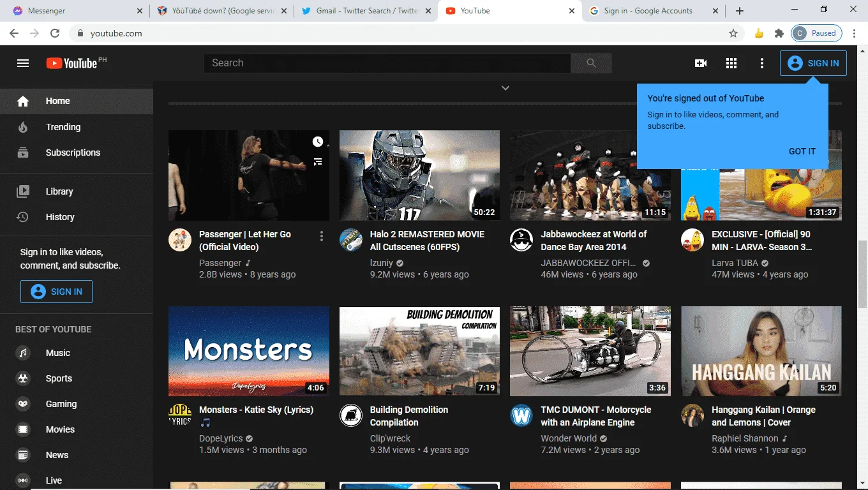Click the YouTube search input field
868x490 pixels.
pos(387,63)
